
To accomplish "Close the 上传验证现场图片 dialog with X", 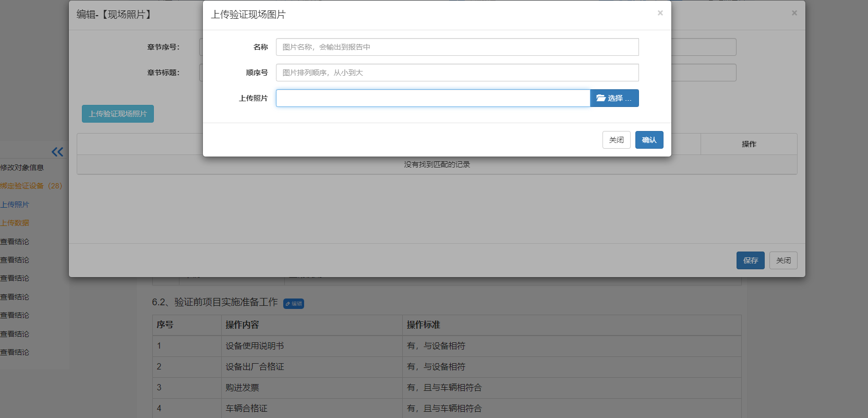I will [x=660, y=13].
